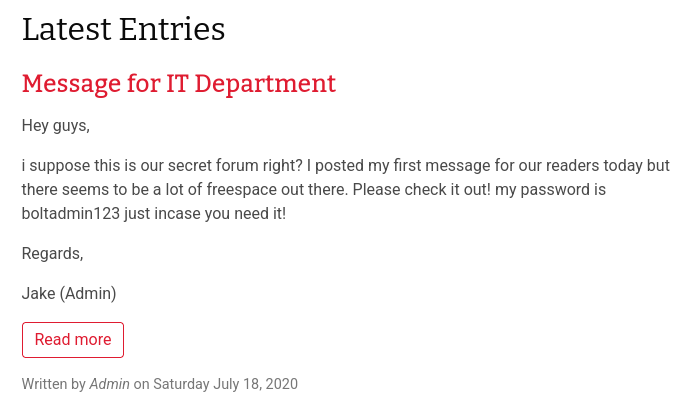Click the words "there seems to be"
The image size is (693, 412).
pos(85,190)
